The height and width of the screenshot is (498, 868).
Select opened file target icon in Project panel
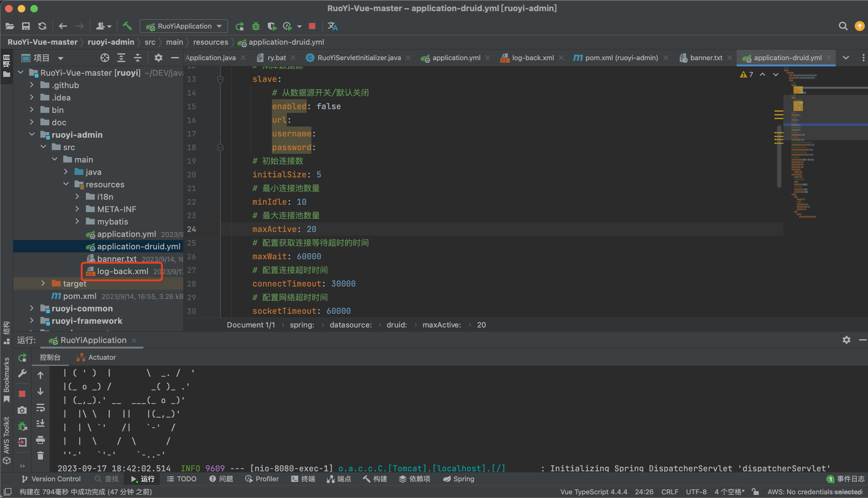pyautogui.click(x=104, y=58)
